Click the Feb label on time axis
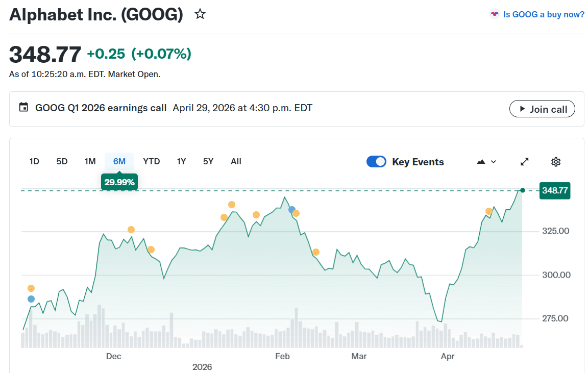Viewport: 588px width, 373px height. pyautogui.click(x=282, y=356)
